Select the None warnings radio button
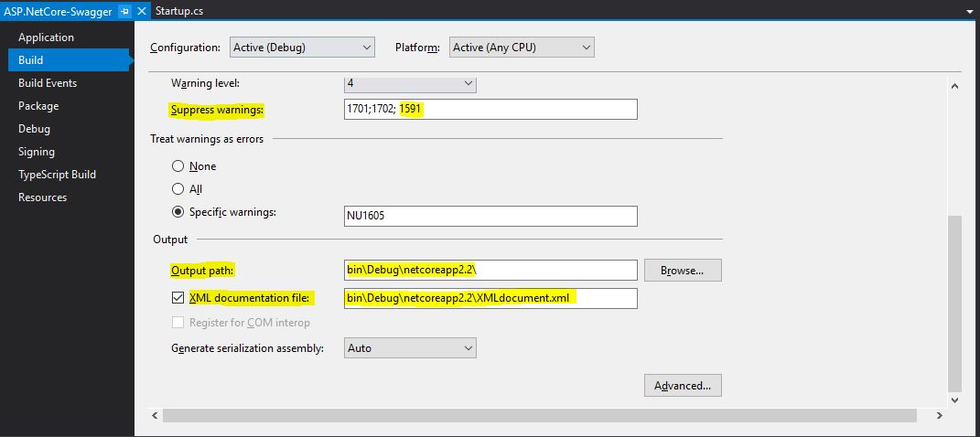Screen dimensions: 980x437 pos(178,166)
